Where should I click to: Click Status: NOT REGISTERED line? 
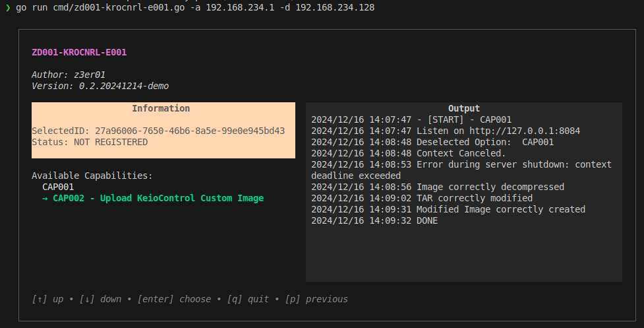(90, 142)
